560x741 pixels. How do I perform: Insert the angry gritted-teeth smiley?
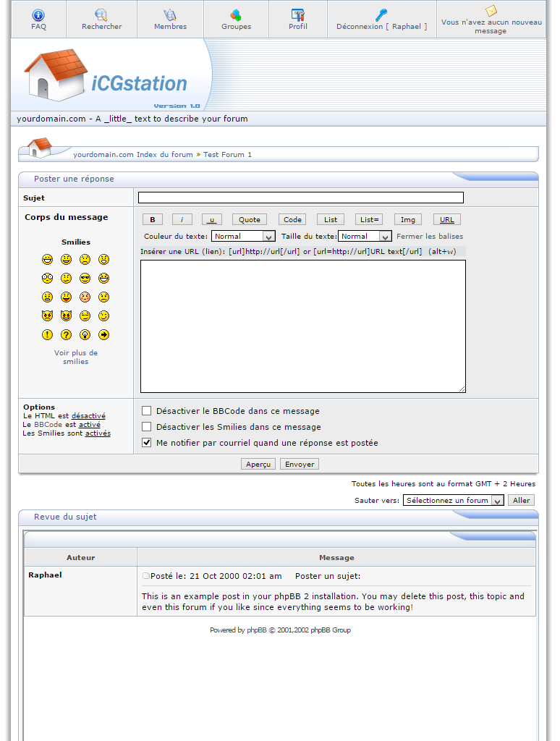pos(47,297)
